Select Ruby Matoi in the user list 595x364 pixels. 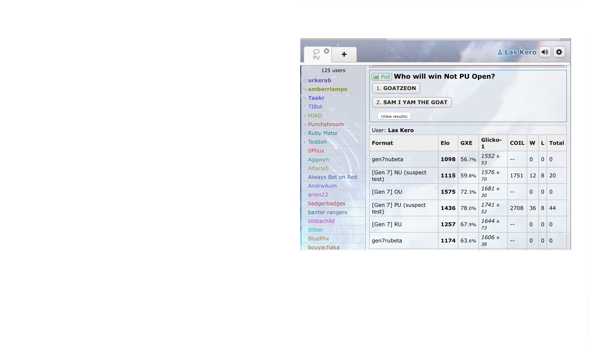[x=333, y=133]
